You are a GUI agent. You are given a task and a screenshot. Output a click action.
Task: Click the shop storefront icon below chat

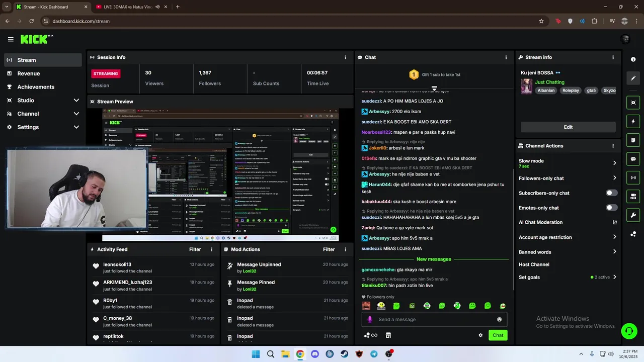[388, 335]
